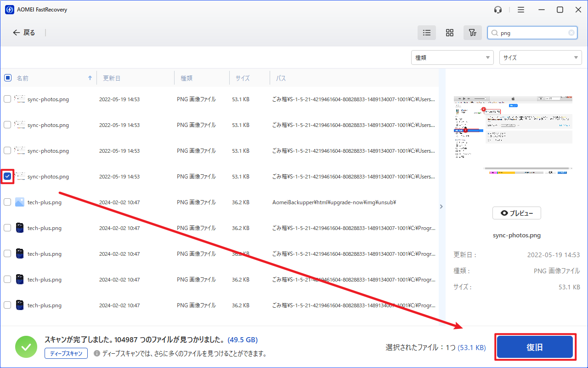Viewport: 588px width, 368px height.
Task: Select the AomeiBackupper¥html¥upgrade-now path text
Action: point(334,202)
